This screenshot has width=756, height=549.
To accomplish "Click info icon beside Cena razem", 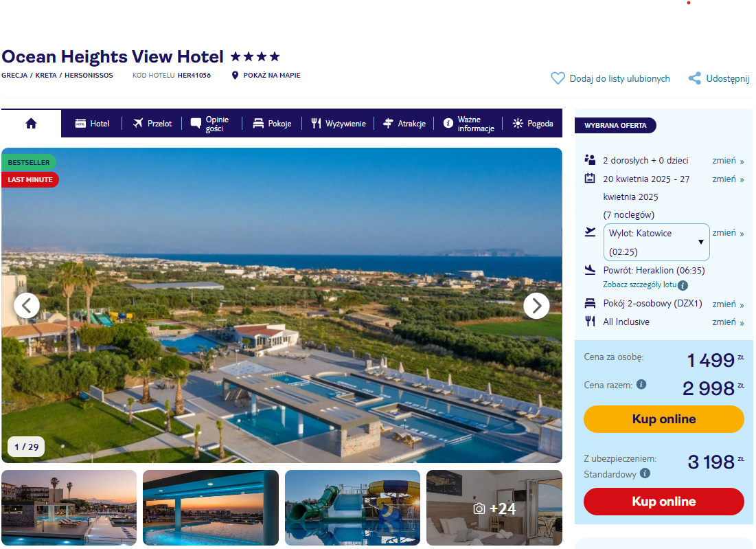I will pyautogui.click(x=641, y=385).
